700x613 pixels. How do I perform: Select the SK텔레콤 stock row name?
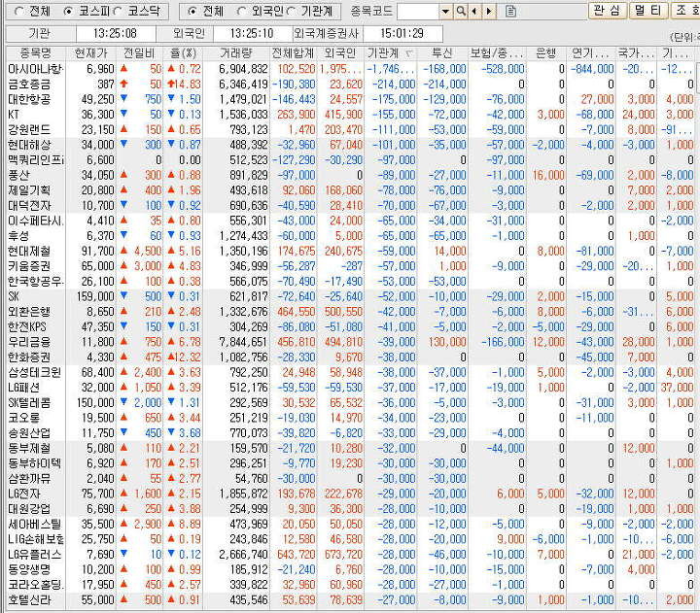point(29,403)
